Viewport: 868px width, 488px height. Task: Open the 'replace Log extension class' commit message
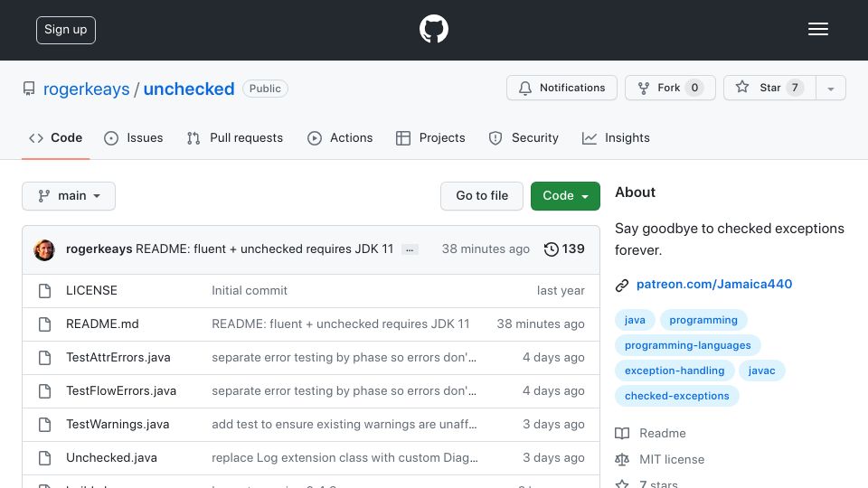344,458
